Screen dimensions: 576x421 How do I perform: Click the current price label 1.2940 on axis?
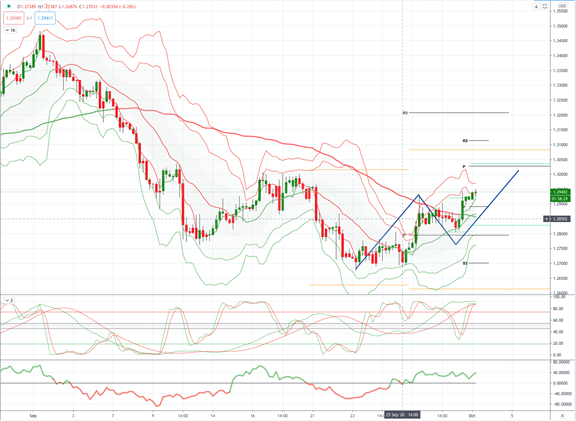(560, 192)
